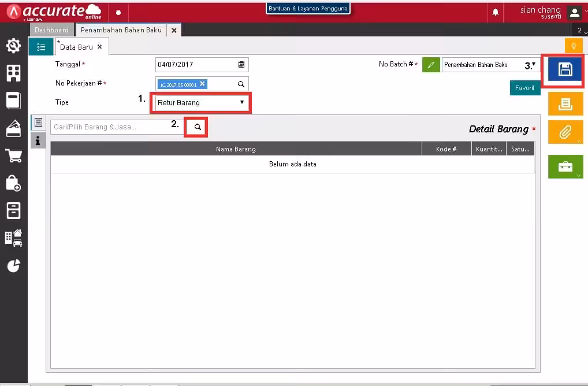Open the user profile menu for sien chang
The width and height of the screenshot is (588, 386).
point(574,12)
